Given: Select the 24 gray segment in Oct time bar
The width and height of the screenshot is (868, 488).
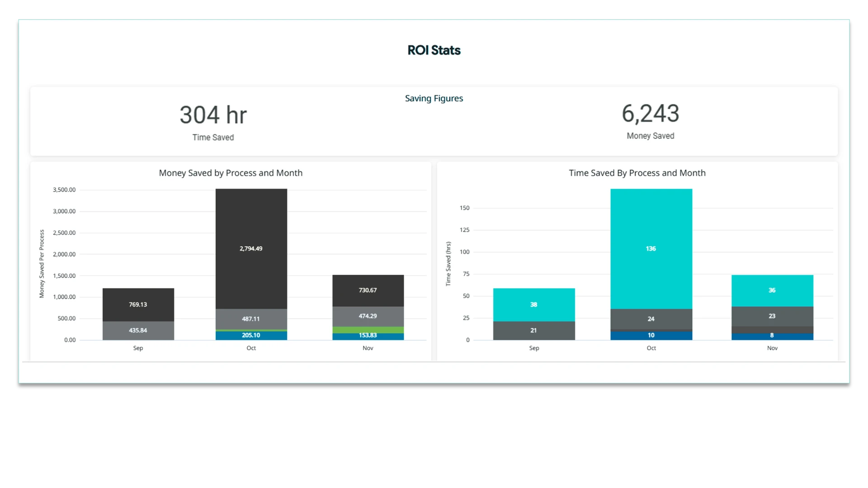Looking at the screenshot, I should [651, 319].
